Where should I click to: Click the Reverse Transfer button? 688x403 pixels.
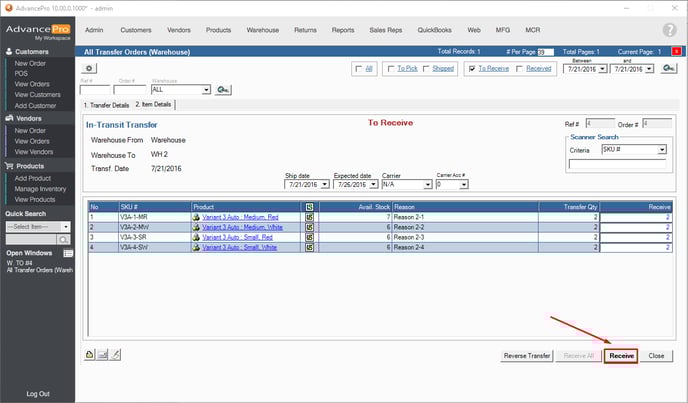pos(527,355)
